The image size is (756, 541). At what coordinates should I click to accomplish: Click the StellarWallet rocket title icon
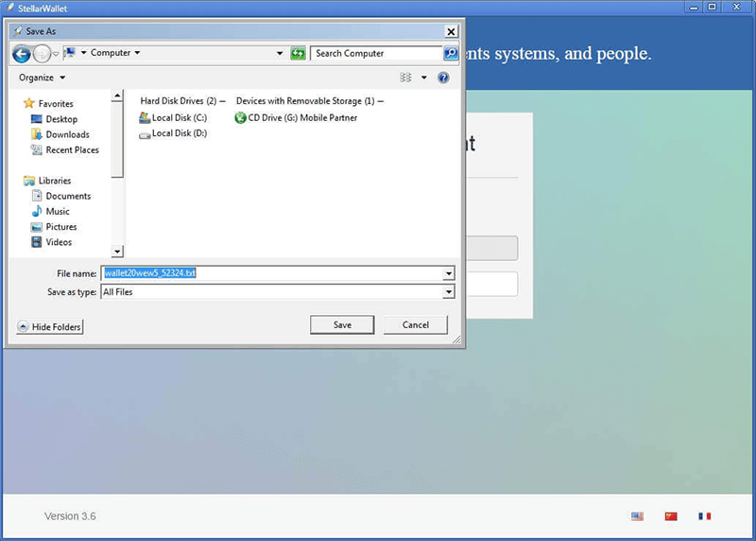[x=10, y=8]
